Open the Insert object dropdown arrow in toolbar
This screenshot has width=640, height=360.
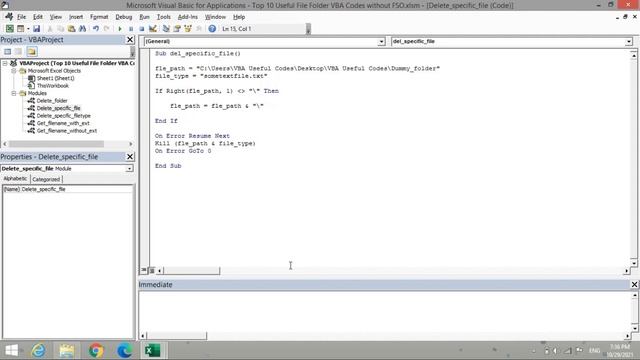[x=28, y=29]
